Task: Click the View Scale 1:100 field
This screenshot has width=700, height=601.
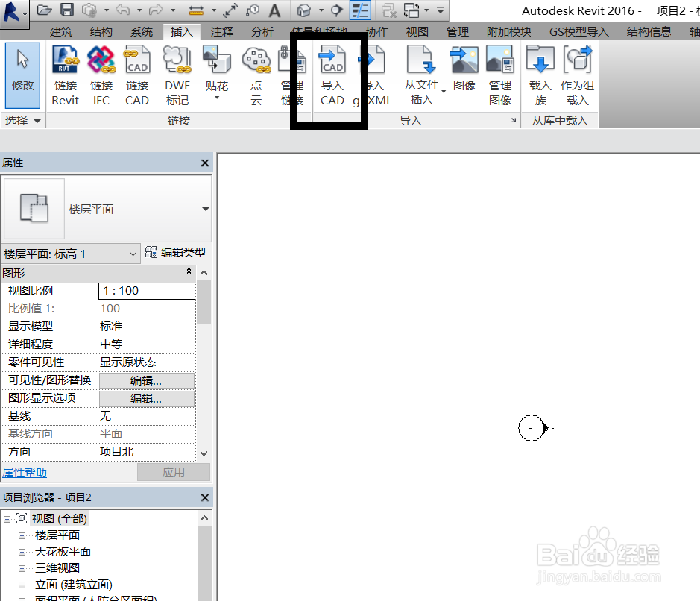Action: (146, 291)
